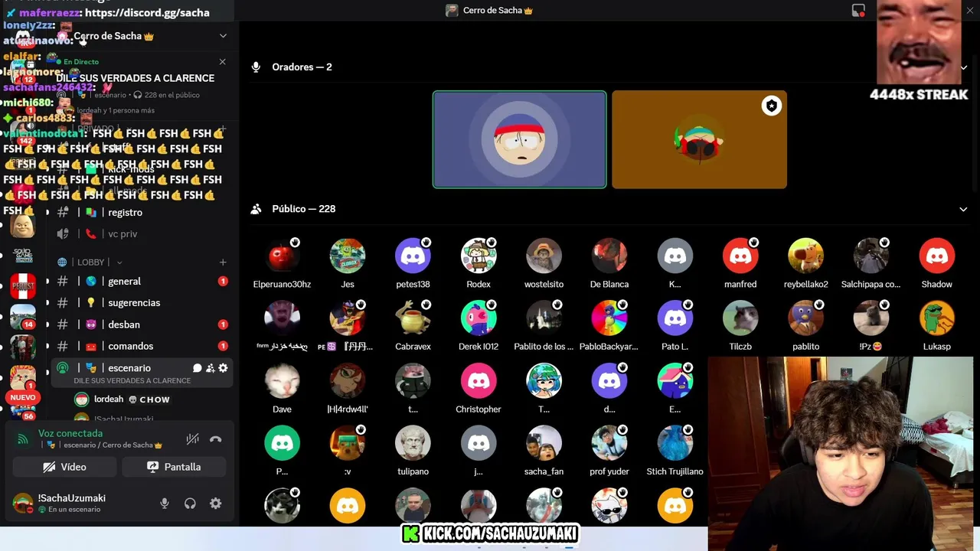This screenshot has height=551, width=980.
Task: Open the server icon with the 14 badge
Action: (23, 316)
